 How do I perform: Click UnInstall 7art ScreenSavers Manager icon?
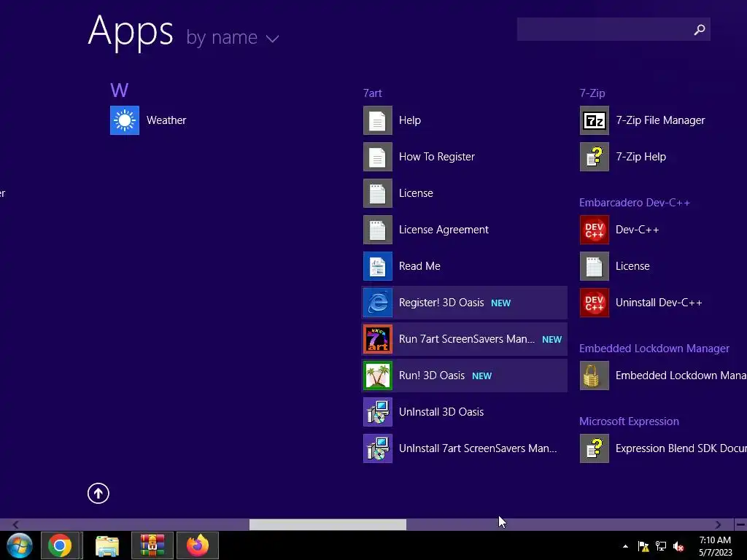377,448
